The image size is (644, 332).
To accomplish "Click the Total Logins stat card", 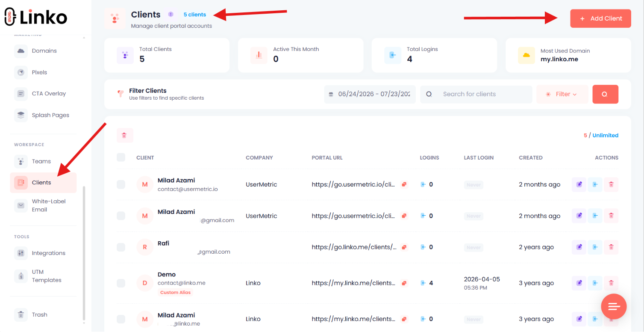I will click(x=434, y=55).
